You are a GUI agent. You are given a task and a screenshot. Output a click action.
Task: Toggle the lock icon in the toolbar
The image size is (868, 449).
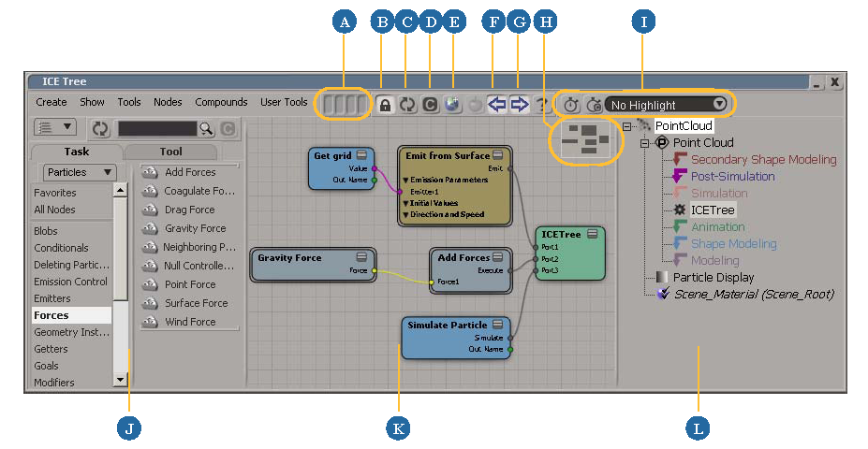pos(385,105)
